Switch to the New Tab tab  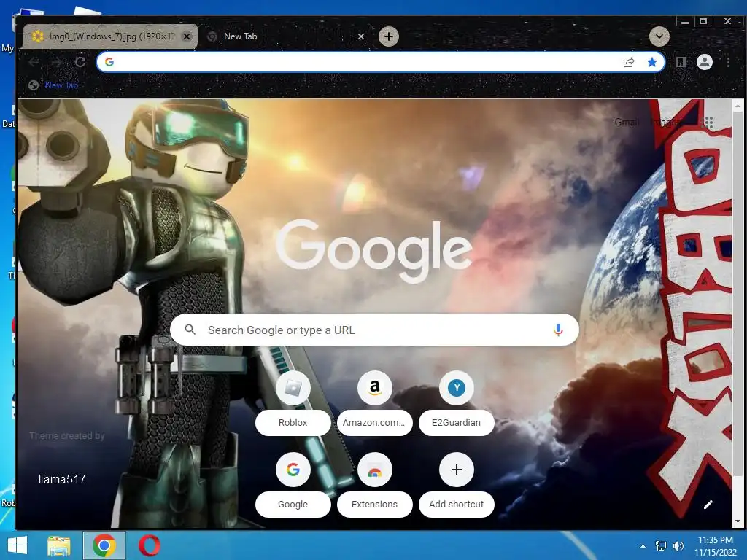286,36
